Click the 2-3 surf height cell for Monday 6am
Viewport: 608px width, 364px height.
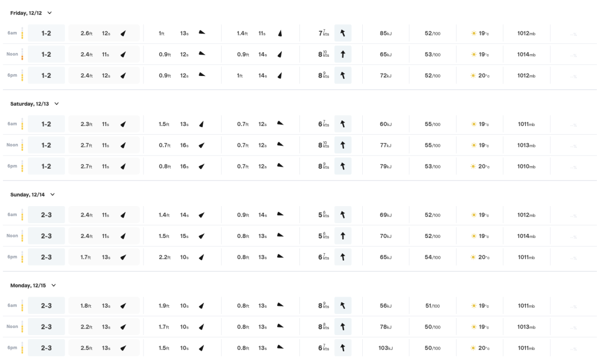click(x=46, y=306)
